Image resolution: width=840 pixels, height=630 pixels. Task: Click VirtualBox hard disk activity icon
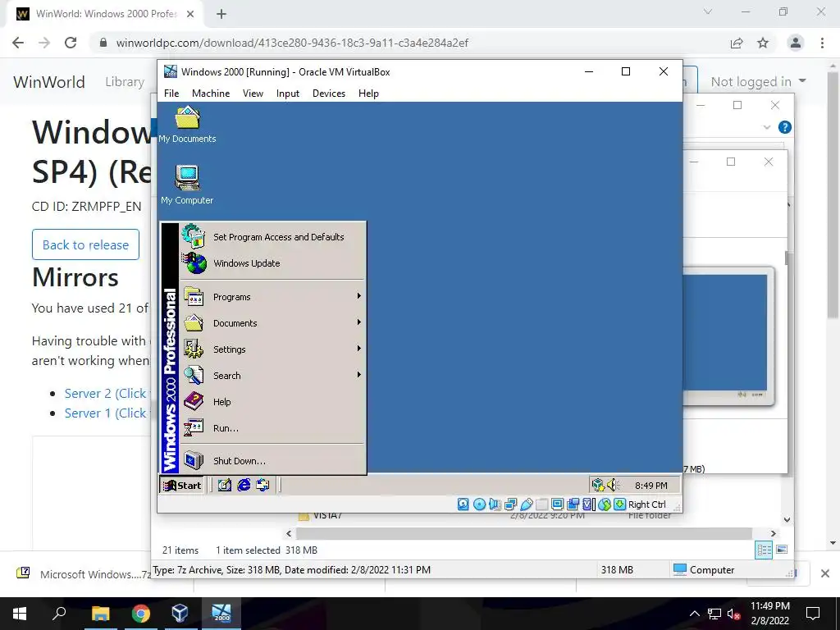point(463,504)
